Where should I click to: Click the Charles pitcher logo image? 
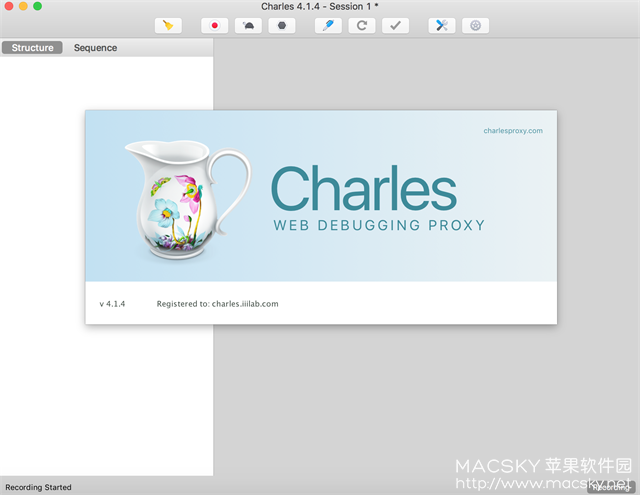(x=188, y=199)
